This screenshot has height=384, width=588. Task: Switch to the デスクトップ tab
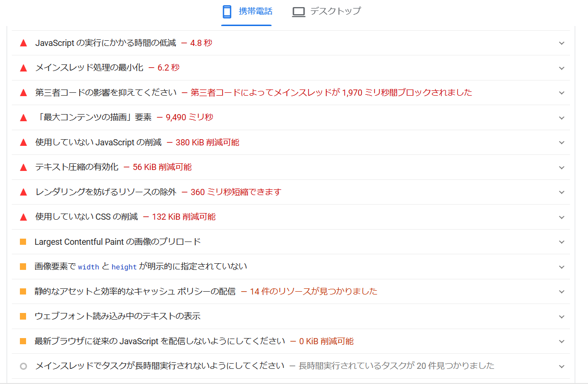coord(335,11)
